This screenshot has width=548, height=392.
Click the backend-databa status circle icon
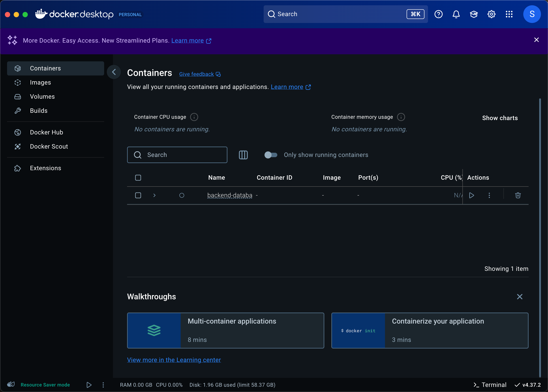tap(182, 195)
